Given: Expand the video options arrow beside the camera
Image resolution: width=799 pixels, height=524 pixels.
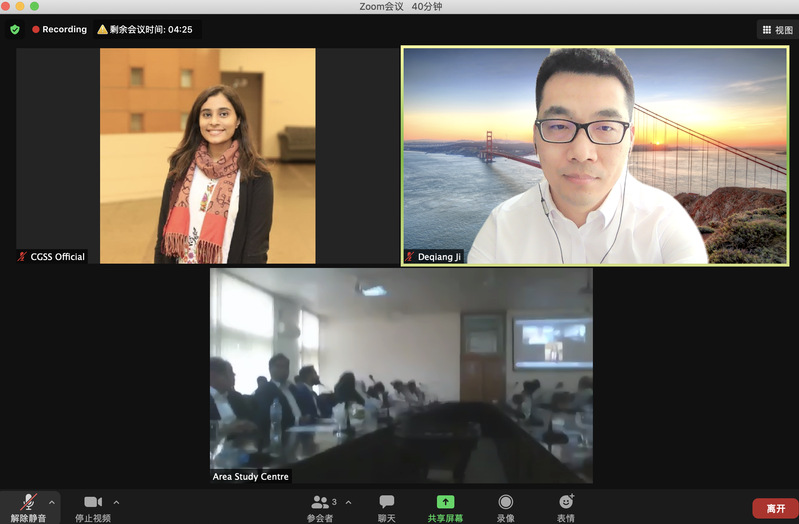Looking at the screenshot, I should pos(116,501).
